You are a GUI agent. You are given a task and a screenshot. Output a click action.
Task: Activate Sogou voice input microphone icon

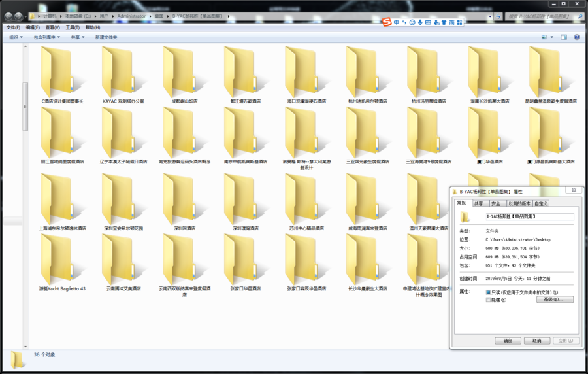(420, 22)
